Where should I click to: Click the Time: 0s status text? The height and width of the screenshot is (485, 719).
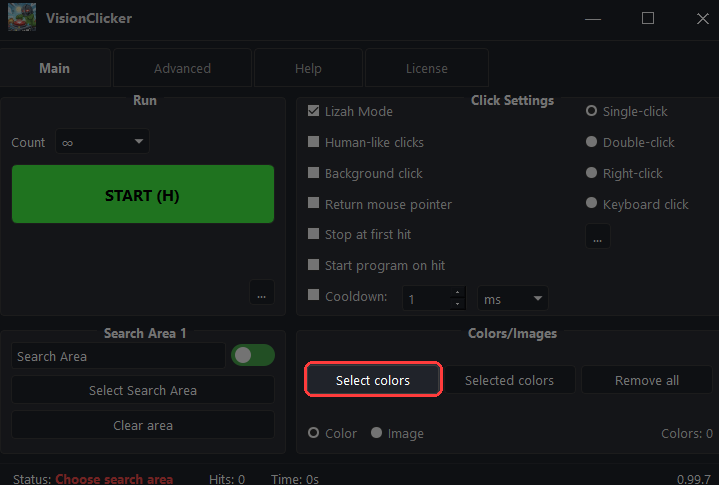(295, 479)
